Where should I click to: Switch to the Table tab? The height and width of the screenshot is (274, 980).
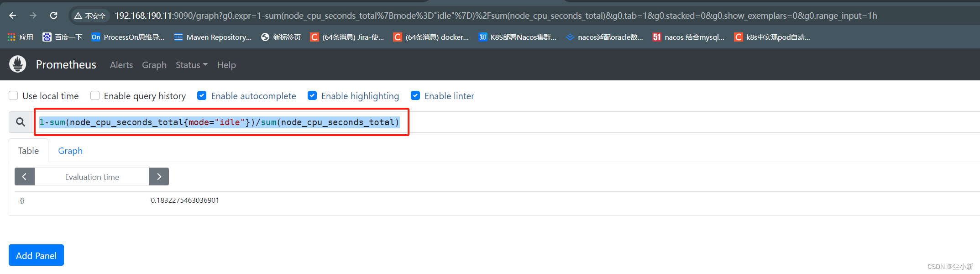(28, 151)
